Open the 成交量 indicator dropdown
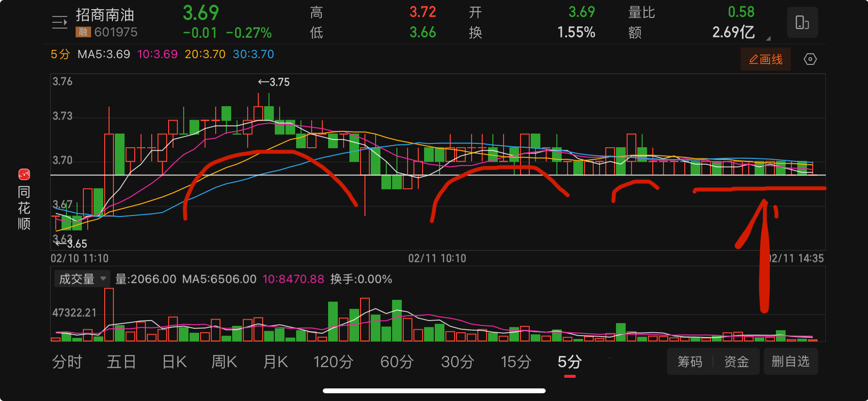The height and width of the screenshot is (401, 868). pyautogui.click(x=82, y=279)
